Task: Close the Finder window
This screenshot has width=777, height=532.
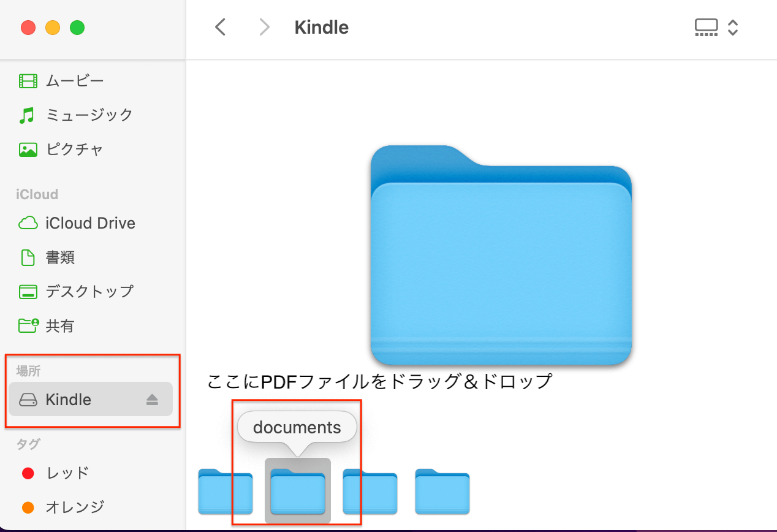Action: pyautogui.click(x=28, y=28)
